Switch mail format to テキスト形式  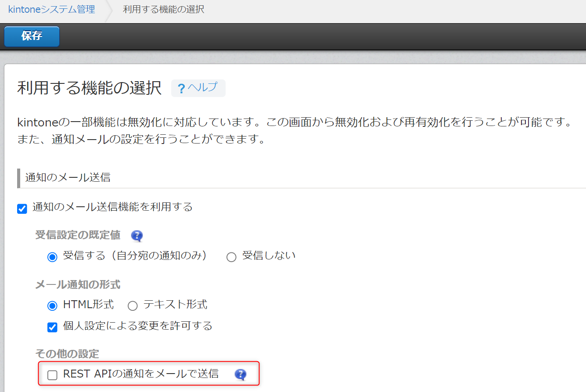pyautogui.click(x=133, y=305)
